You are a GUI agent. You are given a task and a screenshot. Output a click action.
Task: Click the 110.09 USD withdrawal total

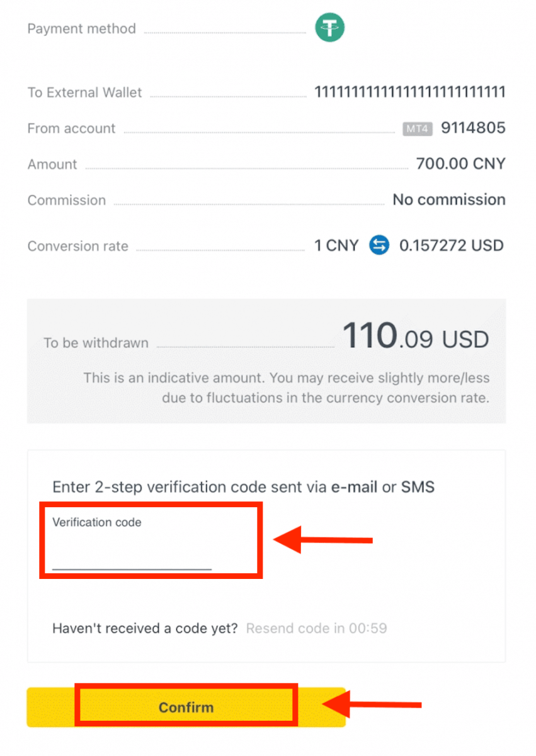(415, 337)
